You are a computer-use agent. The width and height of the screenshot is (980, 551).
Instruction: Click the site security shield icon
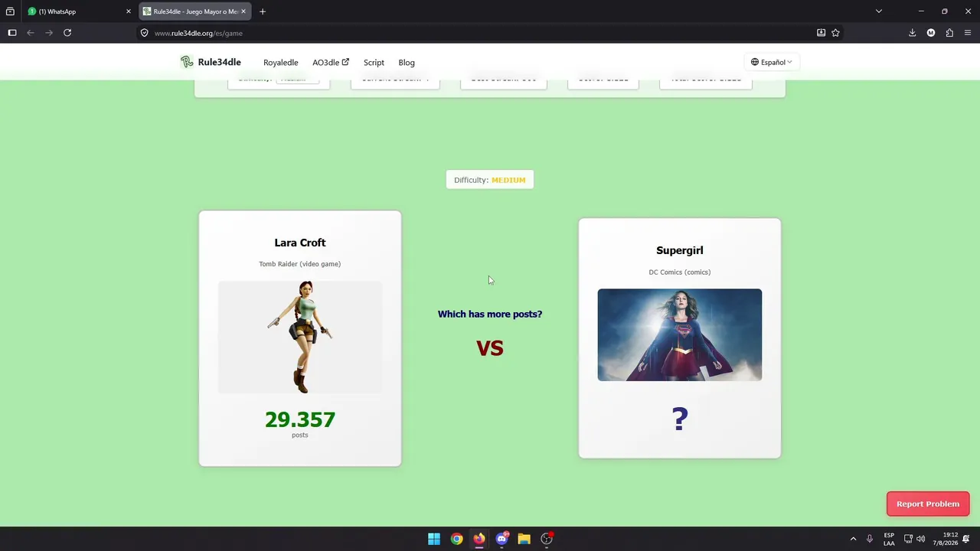click(x=144, y=33)
